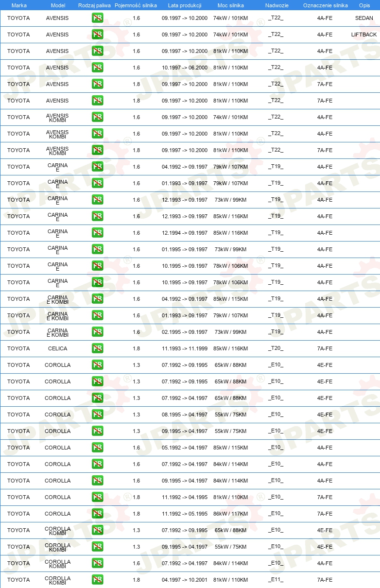Select '1.8' capacity in the 86kW / 117KM row

coord(136,514)
